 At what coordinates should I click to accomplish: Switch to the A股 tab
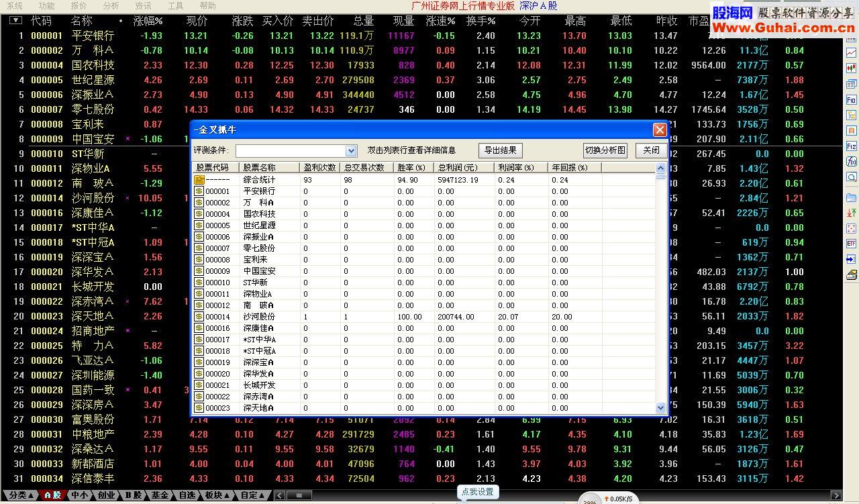(53, 495)
